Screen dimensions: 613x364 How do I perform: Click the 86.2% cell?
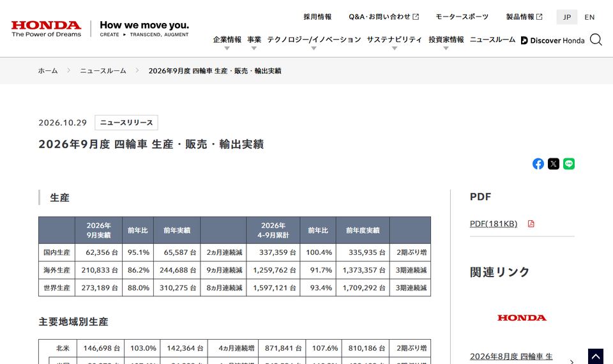coord(139,270)
